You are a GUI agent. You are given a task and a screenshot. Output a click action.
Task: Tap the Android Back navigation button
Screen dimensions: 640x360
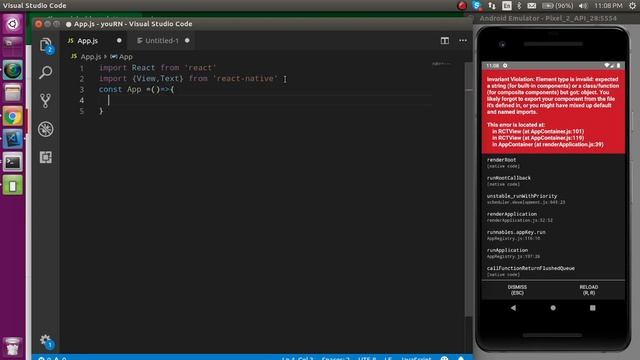tap(513, 308)
